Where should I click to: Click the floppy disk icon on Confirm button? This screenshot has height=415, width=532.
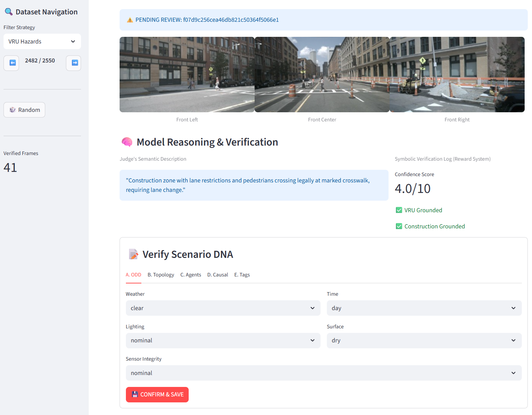[x=135, y=394]
